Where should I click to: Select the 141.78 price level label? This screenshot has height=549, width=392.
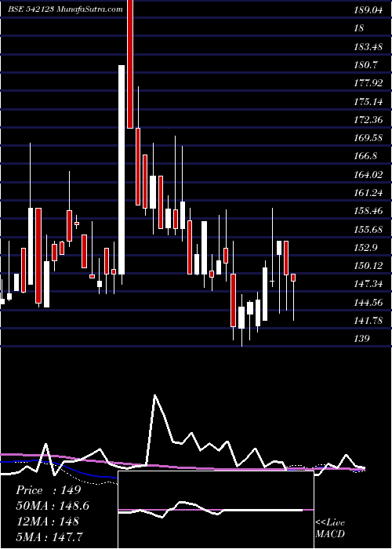368,320
